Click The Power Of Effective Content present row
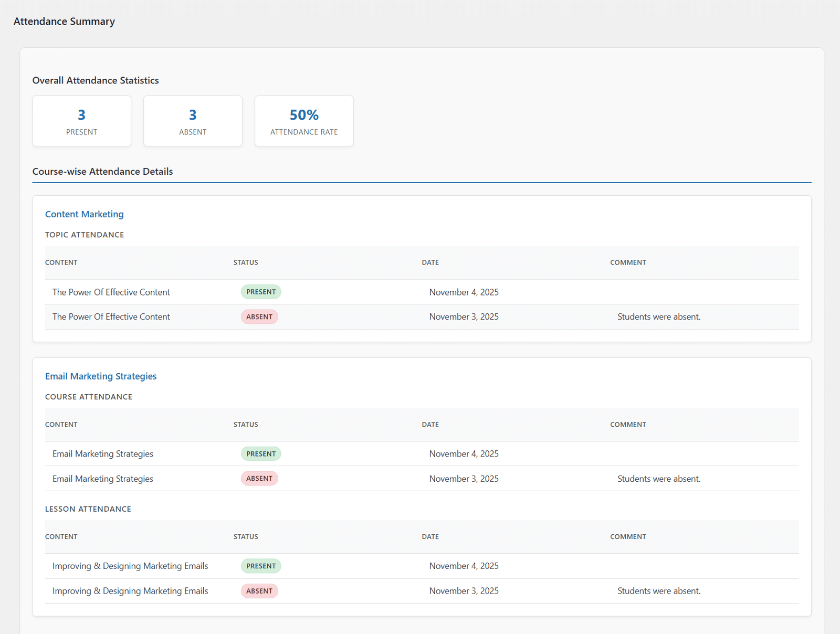The width and height of the screenshot is (840, 634). coord(422,292)
